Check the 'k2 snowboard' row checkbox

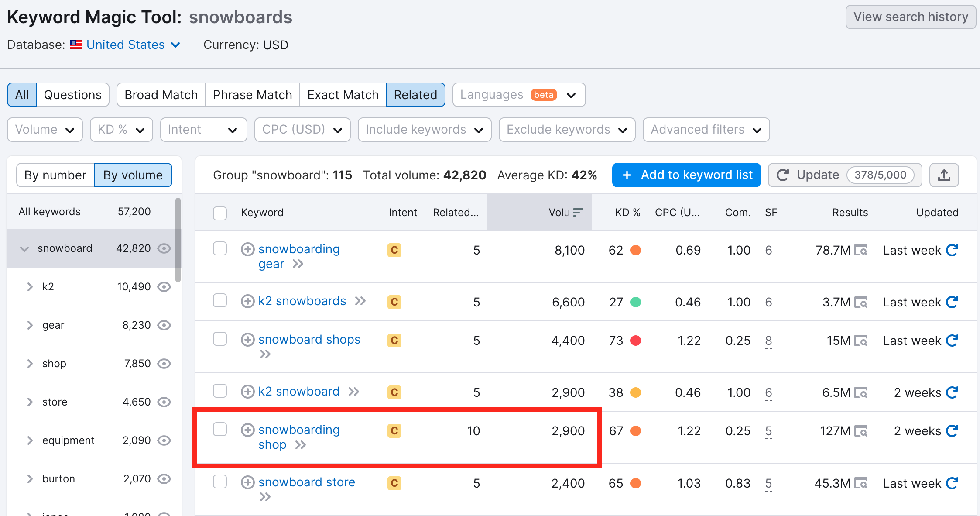click(x=220, y=391)
